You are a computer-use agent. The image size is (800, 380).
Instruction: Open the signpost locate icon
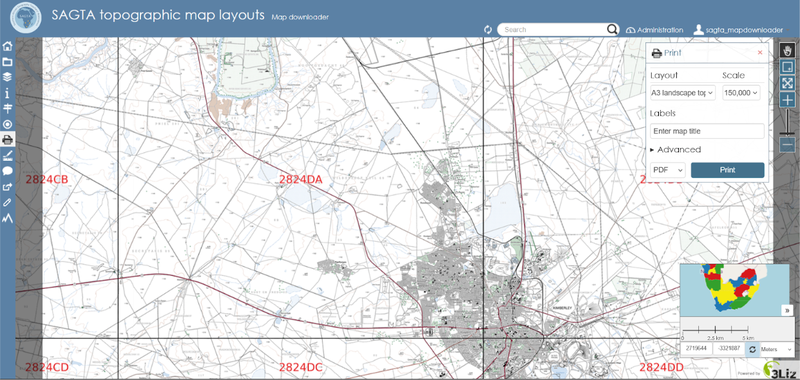click(7, 109)
